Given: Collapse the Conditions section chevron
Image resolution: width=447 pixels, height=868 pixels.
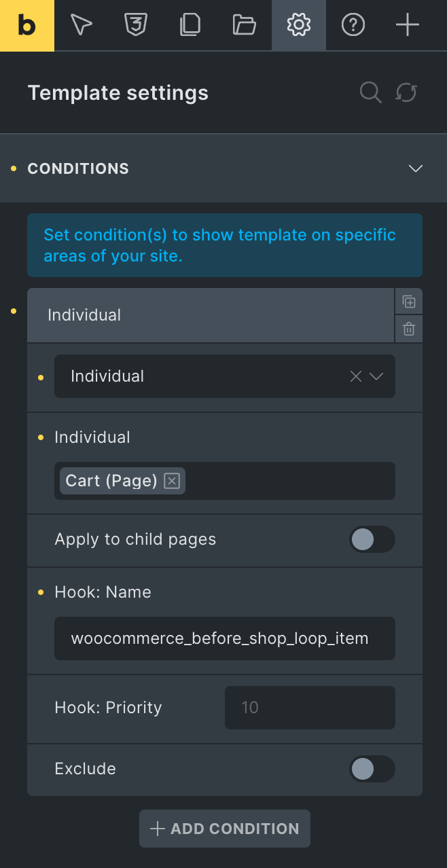Looking at the screenshot, I should pyautogui.click(x=416, y=168).
